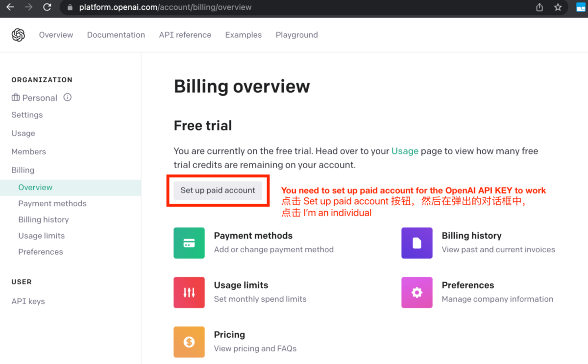Click the red Usage limits sliders icon
The height and width of the screenshot is (364, 588).
point(189,292)
